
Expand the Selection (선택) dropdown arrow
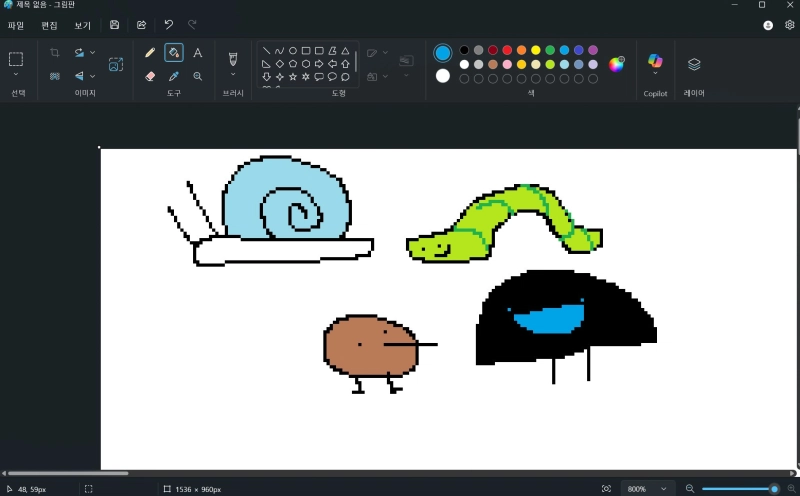click(x=16, y=75)
